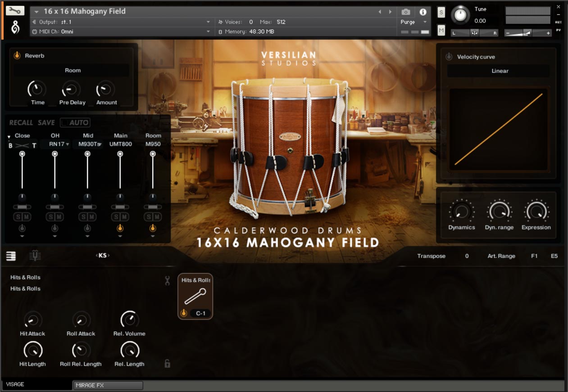Click the PV button in header
Viewport: 568px width, 392px height.
559,30
